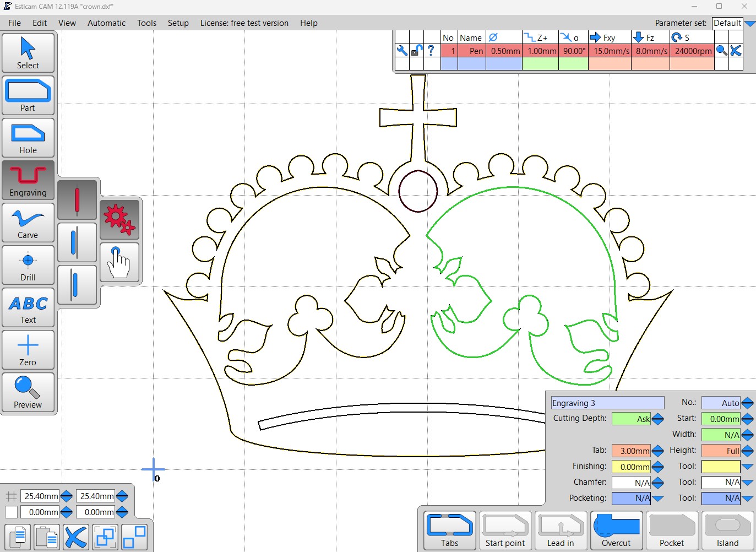Open the Automatic menu
Viewport: 756px width, 552px height.
pyautogui.click(x=106, y=23)
